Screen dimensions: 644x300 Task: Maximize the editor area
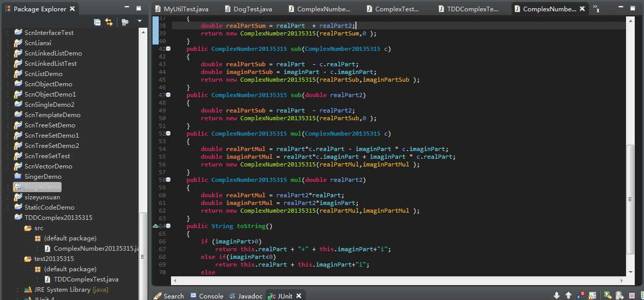[634, 8]
